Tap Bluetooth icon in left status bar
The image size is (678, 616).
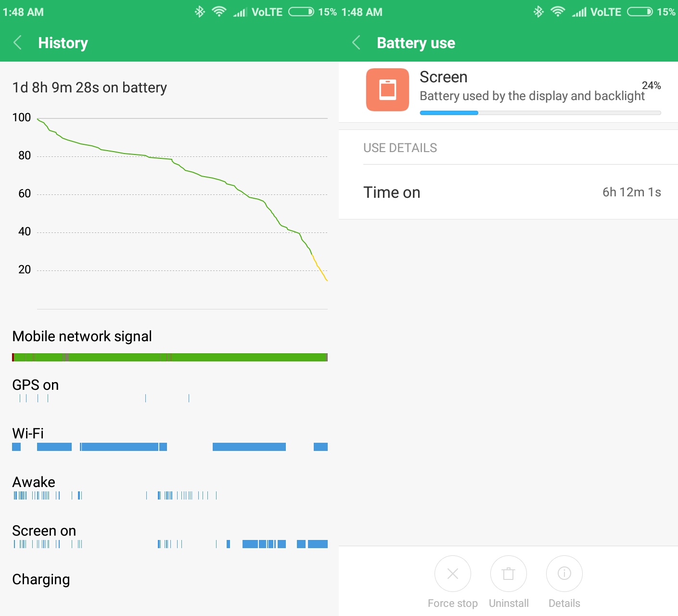coord(200,12)
